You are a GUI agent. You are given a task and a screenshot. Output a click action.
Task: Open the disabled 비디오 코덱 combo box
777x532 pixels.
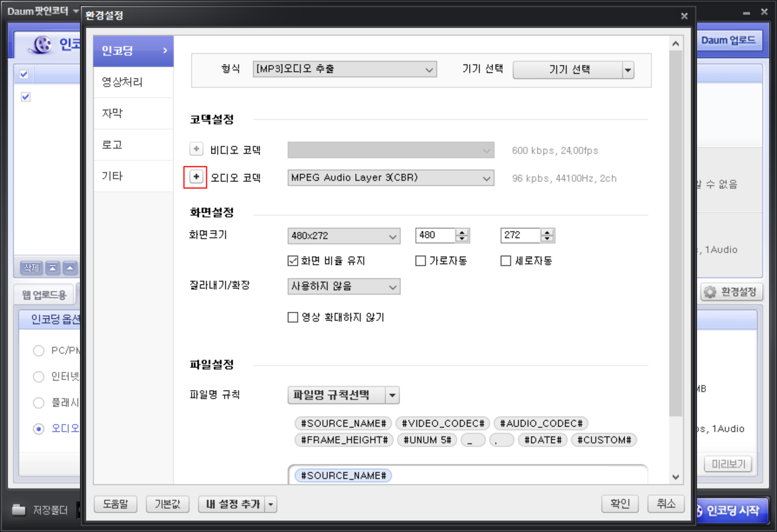click(x=391, y=150)
